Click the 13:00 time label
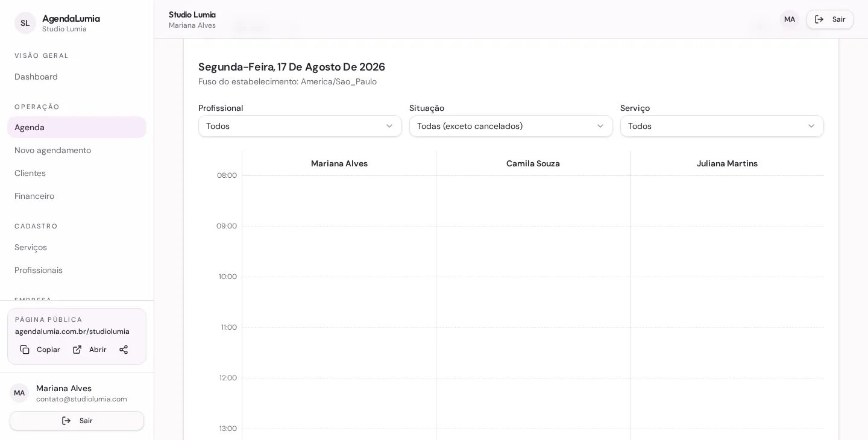This screenshot has height=440, width=868. click(x=228, y=429)
